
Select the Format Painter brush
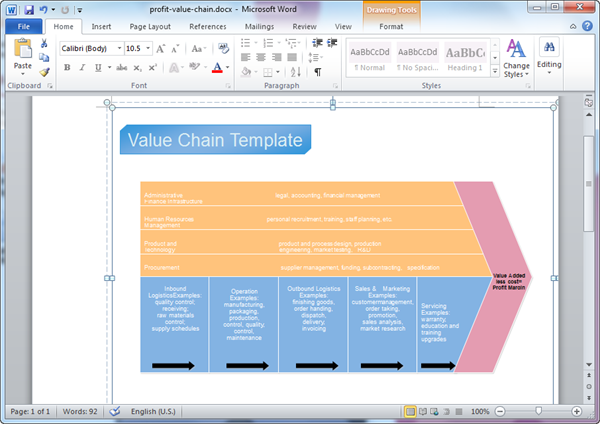[44, 72]
